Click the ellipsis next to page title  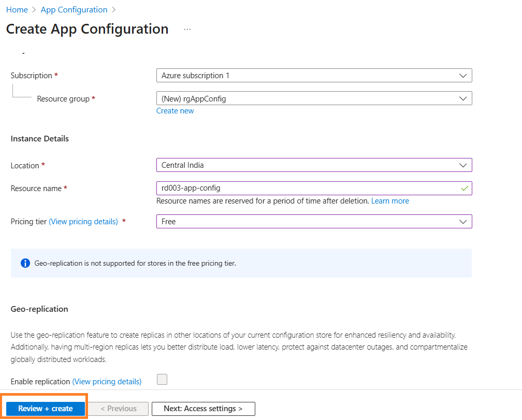pyautogui.click(x=186, y=30)
